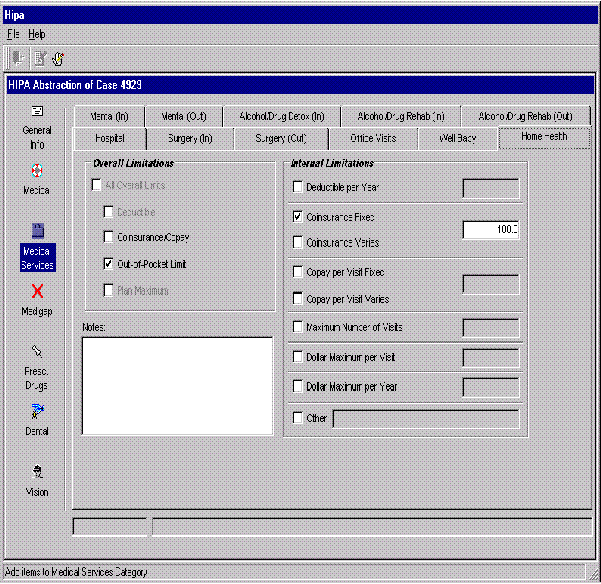Screen dimensions: 601x584
Task: Open the Help menu
Action: click(x=36, y=34)
